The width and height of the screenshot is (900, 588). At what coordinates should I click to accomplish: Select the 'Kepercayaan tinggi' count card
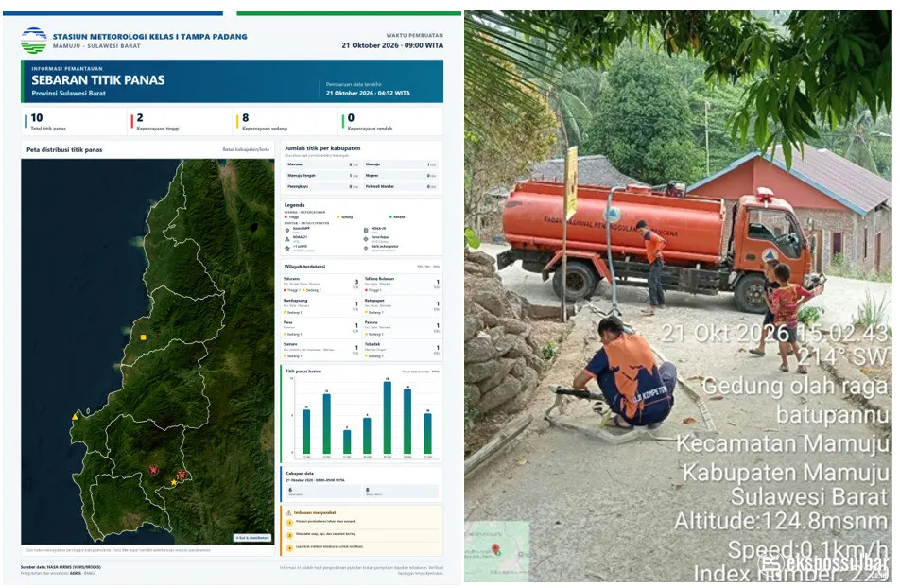tap(179, 122)
